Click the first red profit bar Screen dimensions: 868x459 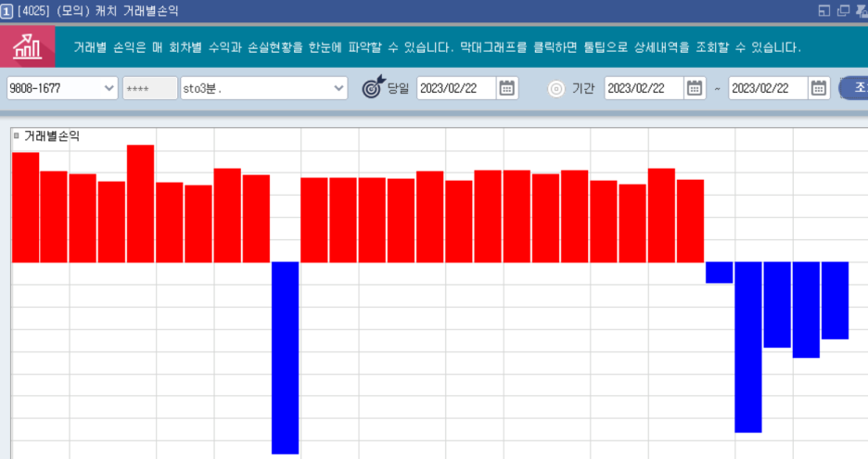click(x=25, y=207)
